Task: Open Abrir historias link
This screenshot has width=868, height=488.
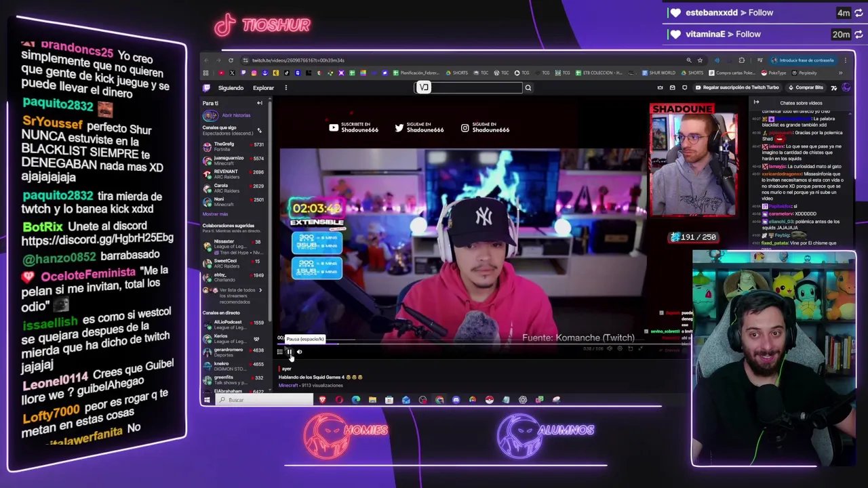Action: tap(236, 115)
